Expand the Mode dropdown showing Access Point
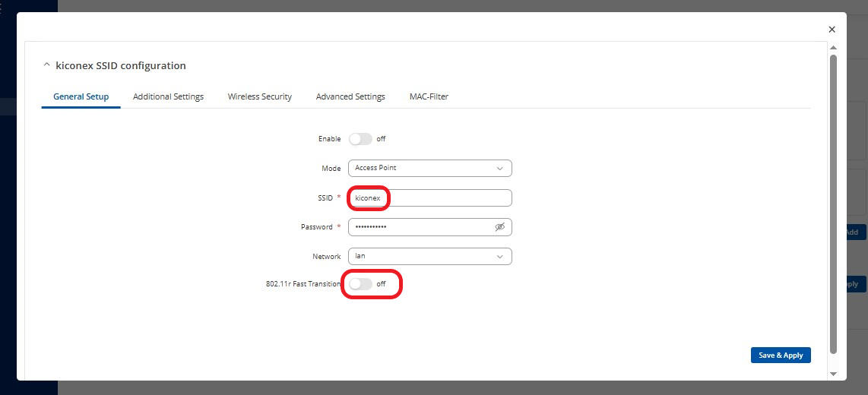This screenshot has width=868, height=395. point(429,168)
